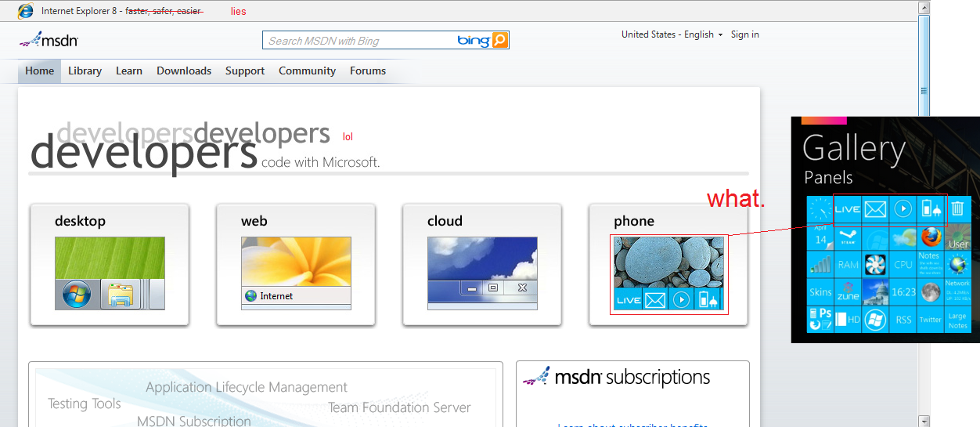The height and width of the screenshot is (427, 980).
Task: Go to the Forums tab
Action: click(368, 71)
